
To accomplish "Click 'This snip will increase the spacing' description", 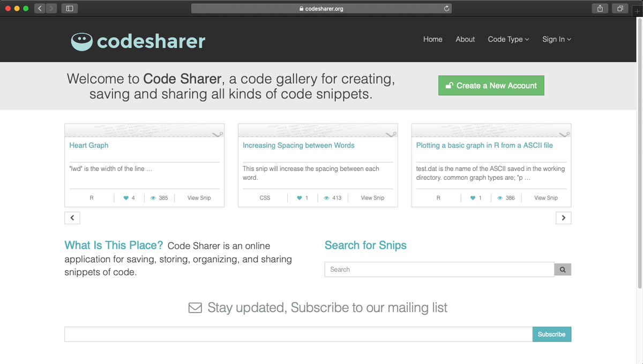I will (311, 173).
